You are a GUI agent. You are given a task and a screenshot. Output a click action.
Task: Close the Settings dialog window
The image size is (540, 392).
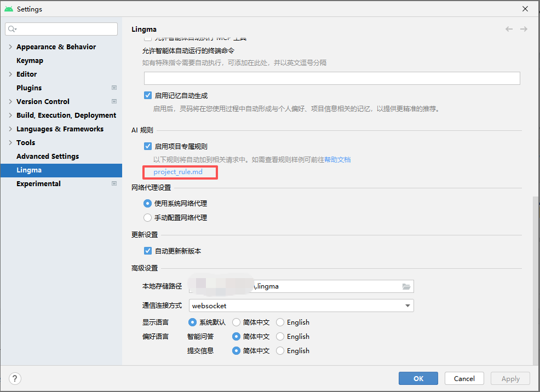coord(525,9)
